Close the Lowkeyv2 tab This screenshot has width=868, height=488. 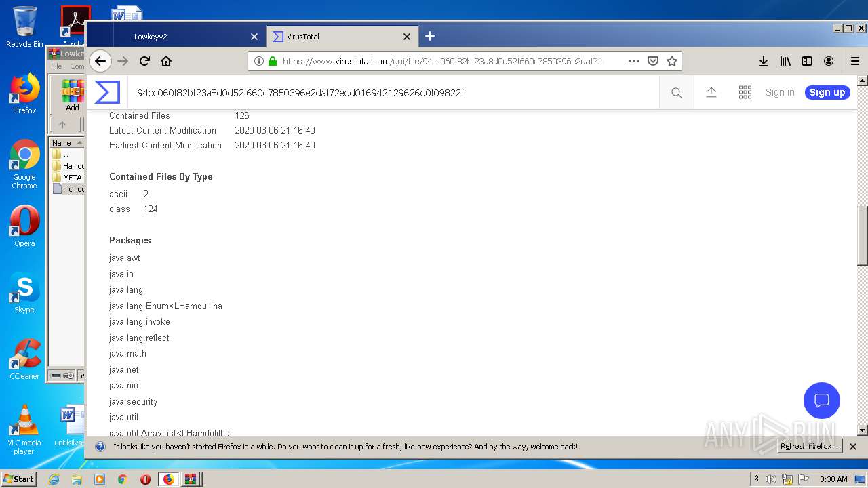point(254,37)
